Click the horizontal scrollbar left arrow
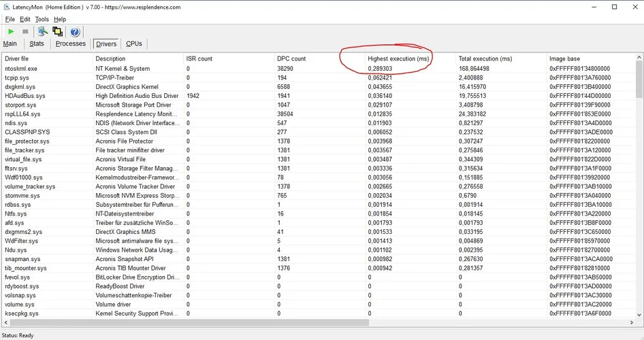 (x=5, y=322)
